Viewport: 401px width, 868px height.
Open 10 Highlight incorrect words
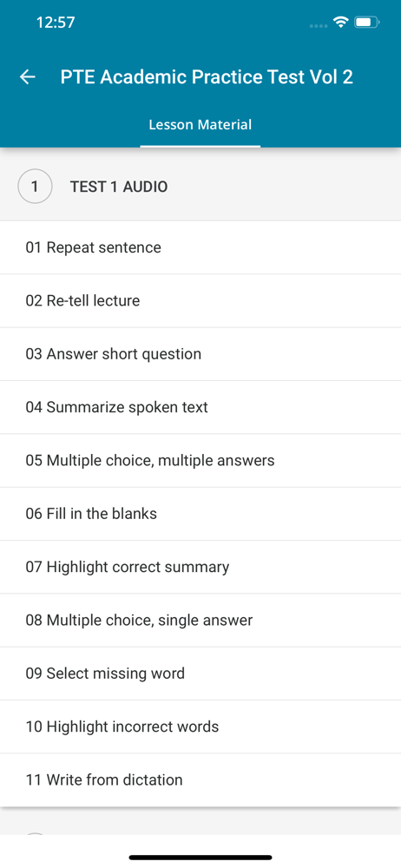(200, 727)
